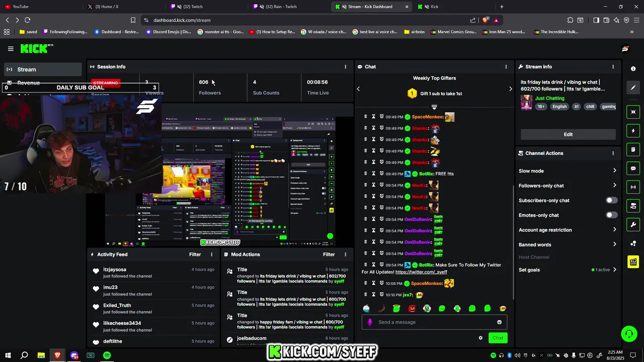The image size is (644, 362).
Task: Switch to Home / X browser tab
Action: [x=123, y=7]
